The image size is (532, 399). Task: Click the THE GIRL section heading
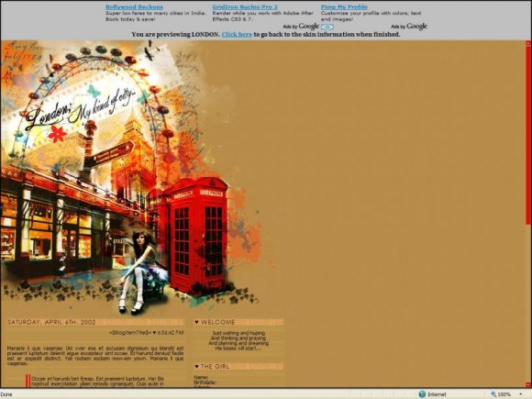coord(216,366)
